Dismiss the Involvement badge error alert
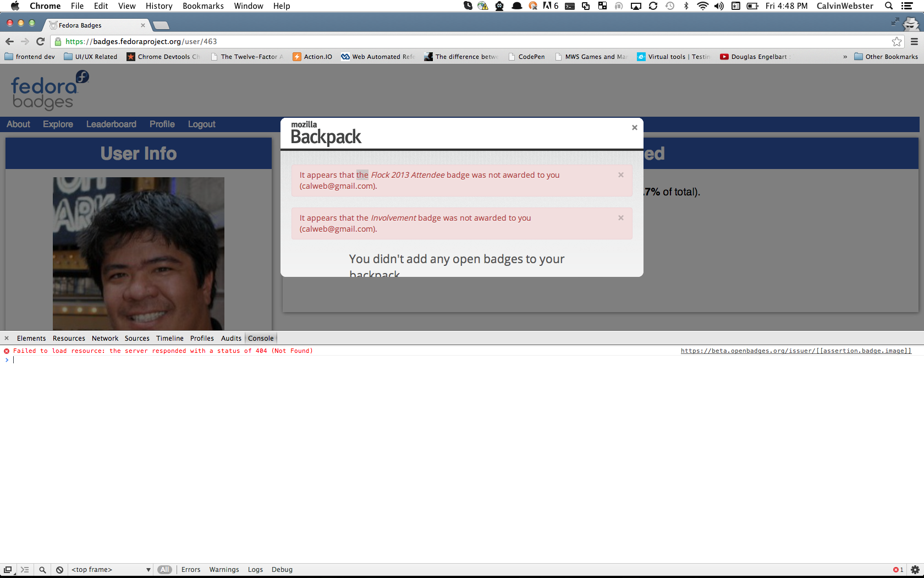This screenshot has width=924, height=578. pos(621,218)
